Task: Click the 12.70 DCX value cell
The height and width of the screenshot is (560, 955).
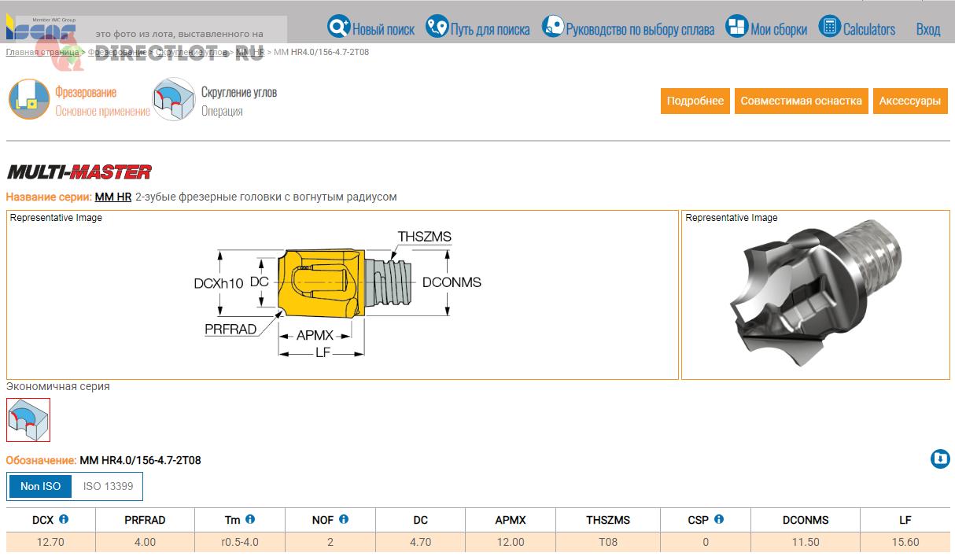Action: click(50, 542)
